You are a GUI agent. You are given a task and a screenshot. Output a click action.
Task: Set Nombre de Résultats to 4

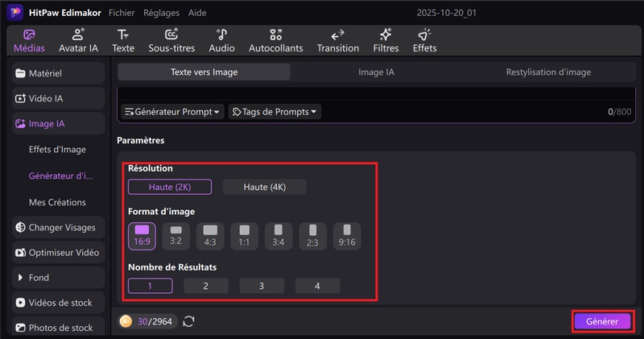317,286
